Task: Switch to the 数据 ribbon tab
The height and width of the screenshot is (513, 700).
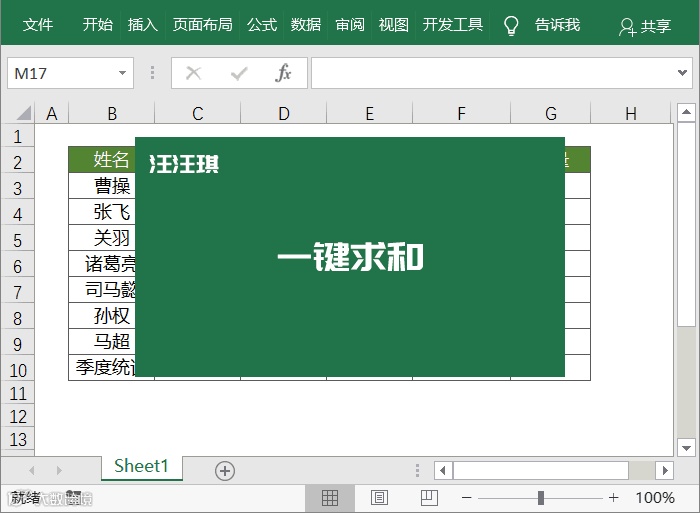Action: click(305, 25)
